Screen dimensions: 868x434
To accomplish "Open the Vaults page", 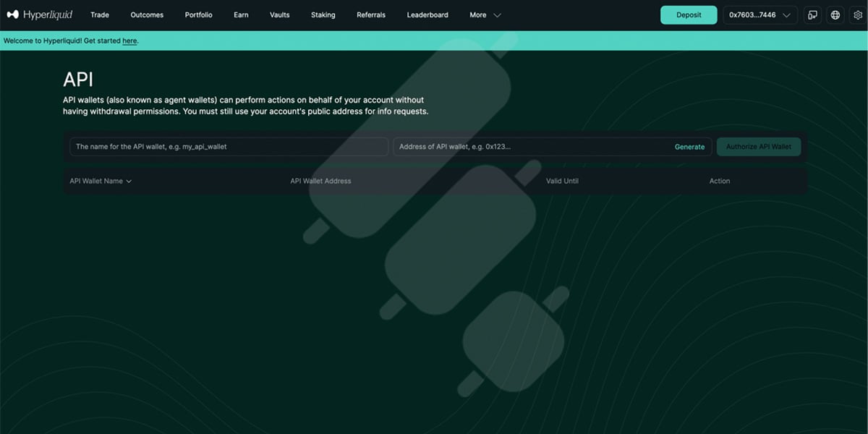I will (x=280, y=14).
